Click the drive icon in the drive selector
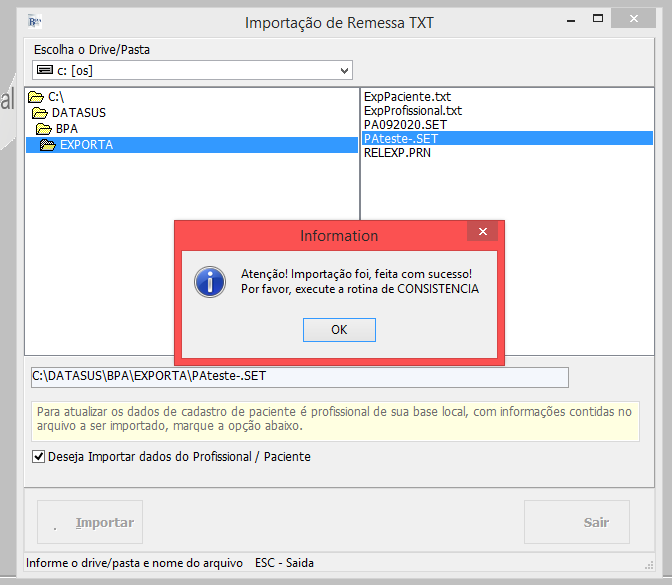The width and height of the screenshot is (672, 585). point(46,71)
